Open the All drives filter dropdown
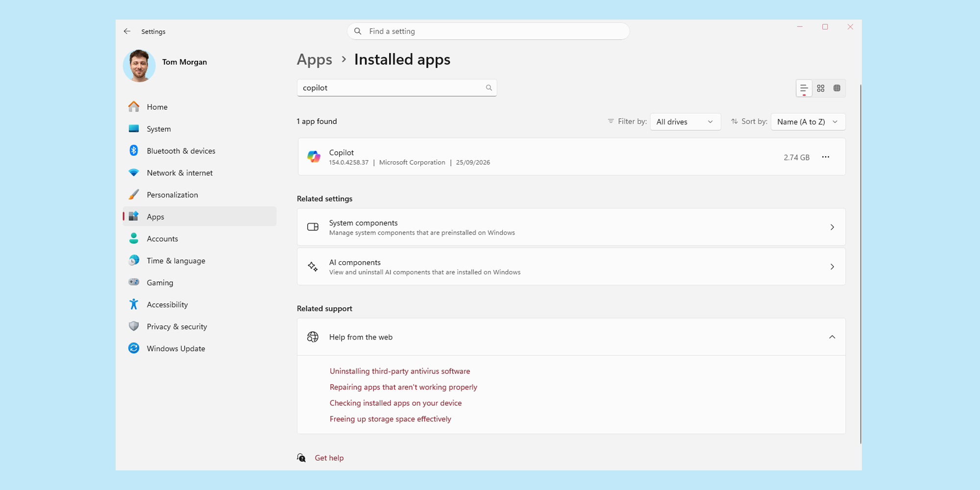The image size is (980, 490). click(685, 122)
